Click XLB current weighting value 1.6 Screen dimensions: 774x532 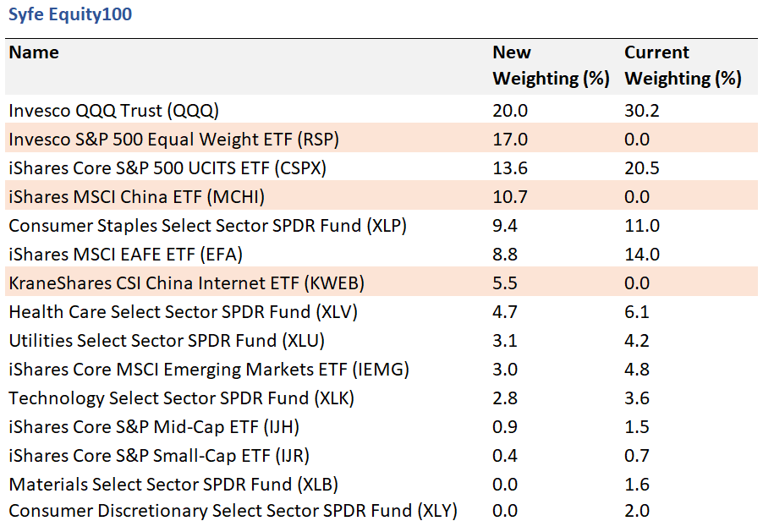(637, 485)
